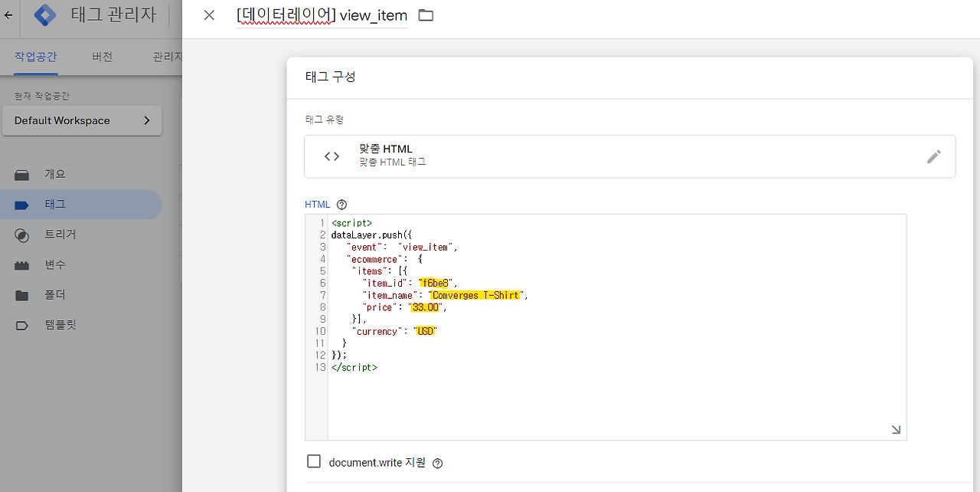Click the Tag Manager diamond logo
This screenshot has height=492, width=980.
coord(44,15)
